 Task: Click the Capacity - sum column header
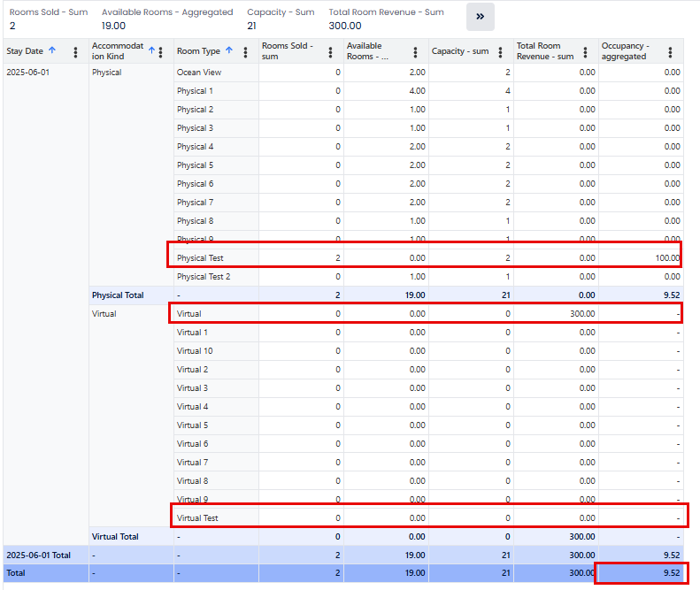(460, 51)
